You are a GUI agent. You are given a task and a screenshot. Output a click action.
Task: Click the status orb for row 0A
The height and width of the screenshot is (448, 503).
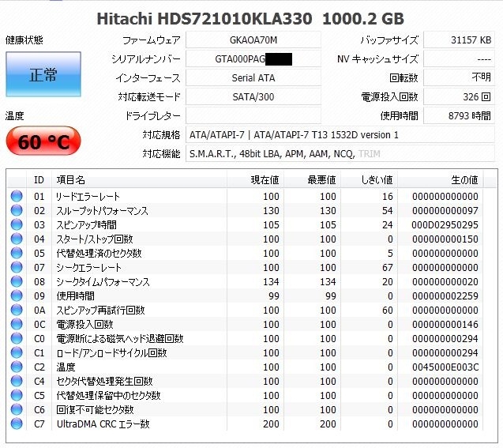point(17,310)
